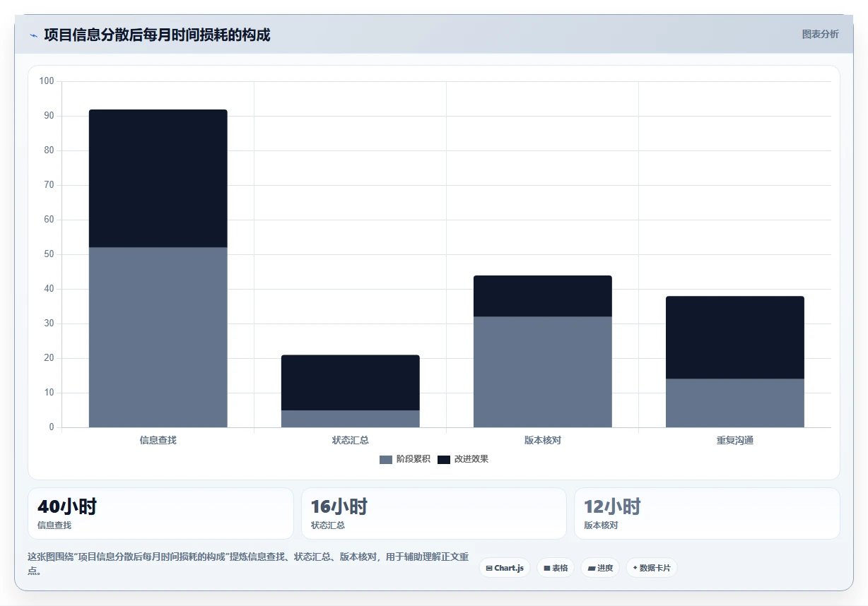This screenshot has height=606, width=868.
Task: Click the icon inside the Chart.js chip
Action: point(489,568)
